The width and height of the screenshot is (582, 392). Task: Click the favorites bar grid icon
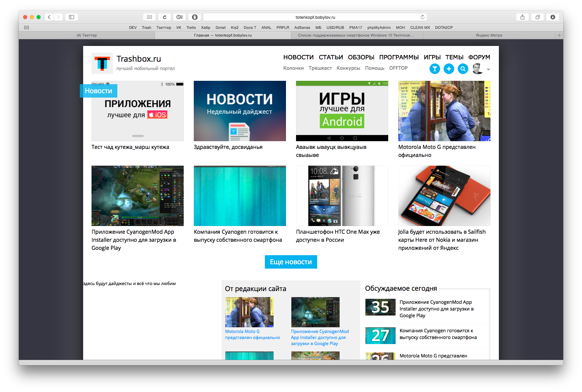pyautogui.click(x=26, y=27)
